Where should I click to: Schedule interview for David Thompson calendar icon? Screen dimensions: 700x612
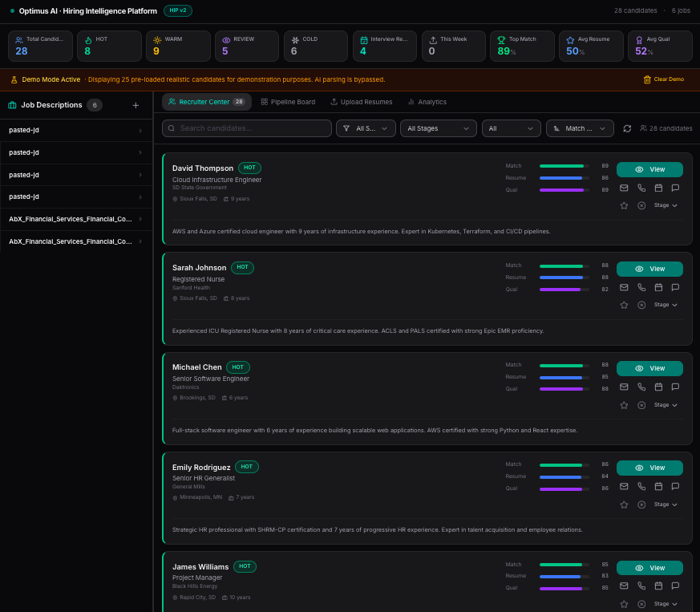658,188
